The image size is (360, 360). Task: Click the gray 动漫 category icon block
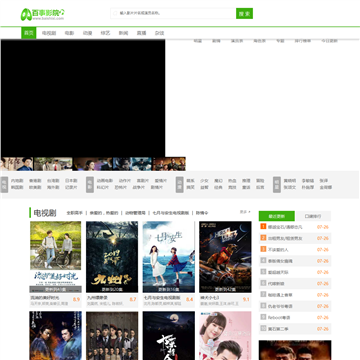pos(180,185)
